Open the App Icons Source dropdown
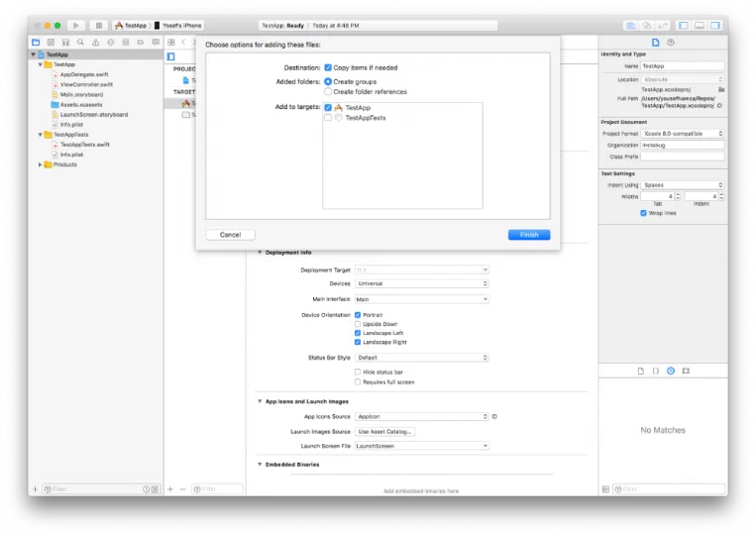The width and height of the screenshot is (756, 536). [x=422, y=416]
